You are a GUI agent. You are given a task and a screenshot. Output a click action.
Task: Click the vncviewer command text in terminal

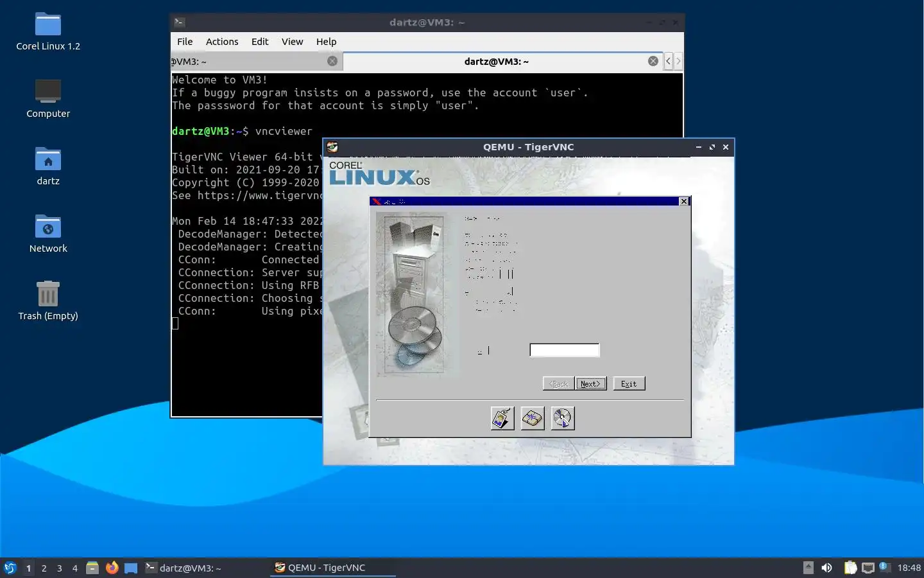pyautogui.click(x=284, y=131)
